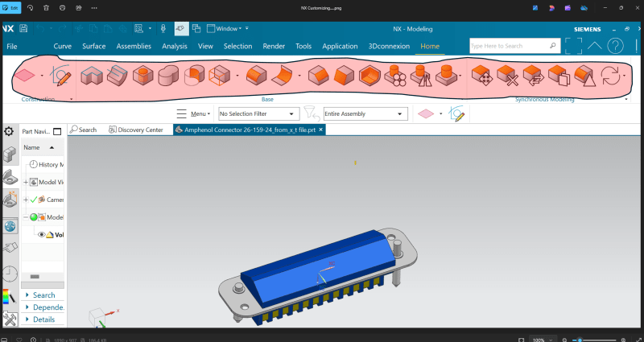Screen dimensions: 644x342
Task: Select the Draft tool
Action: [345, 76]
